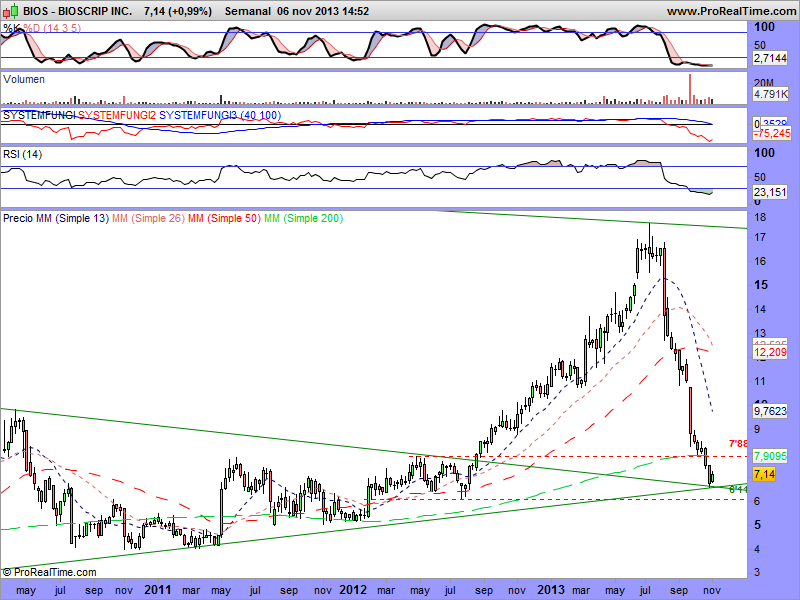Click the Precio label in price panel
Screen dimensions: 800x600
point(18,218)
